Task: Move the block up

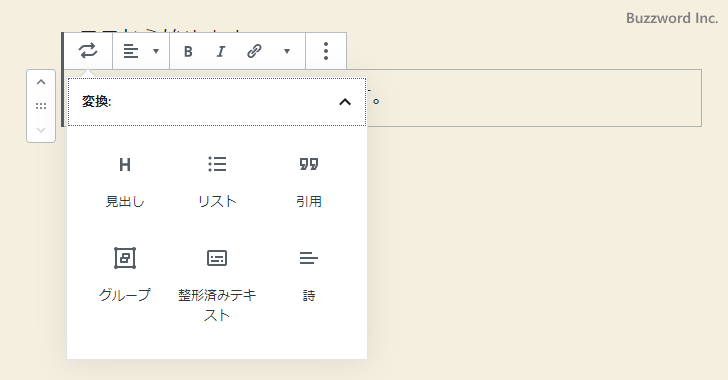Action: coord(41,82)
